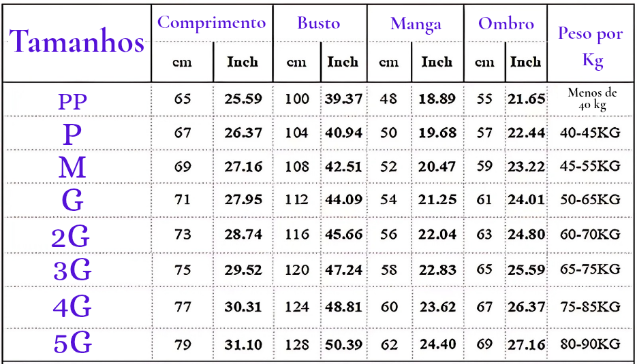Click the Tamanhos header cell
The image size is (637, 364).
pyautogui.click(x=77, y=42)
